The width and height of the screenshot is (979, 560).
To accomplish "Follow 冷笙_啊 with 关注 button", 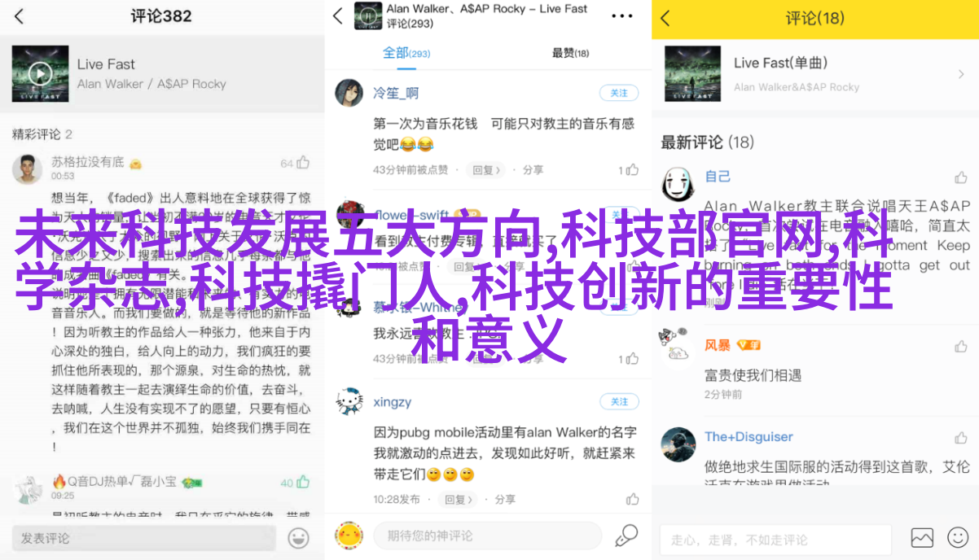I will 619,93.
